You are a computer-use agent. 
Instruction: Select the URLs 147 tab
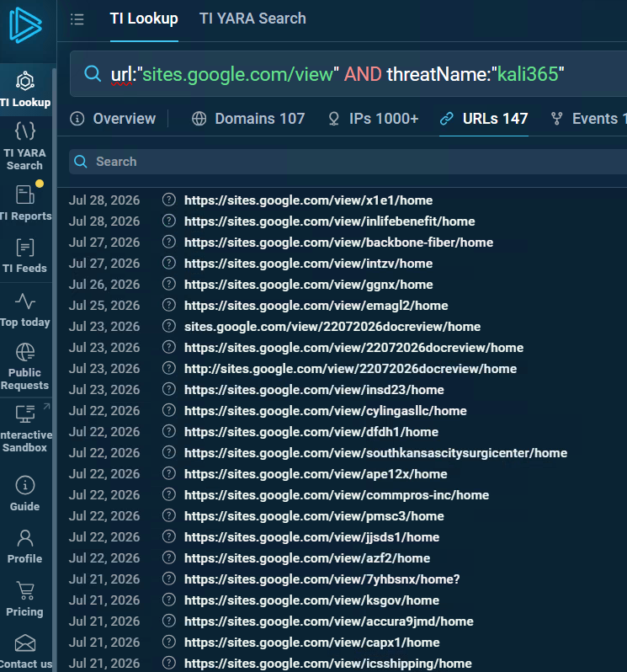point(484,119)
